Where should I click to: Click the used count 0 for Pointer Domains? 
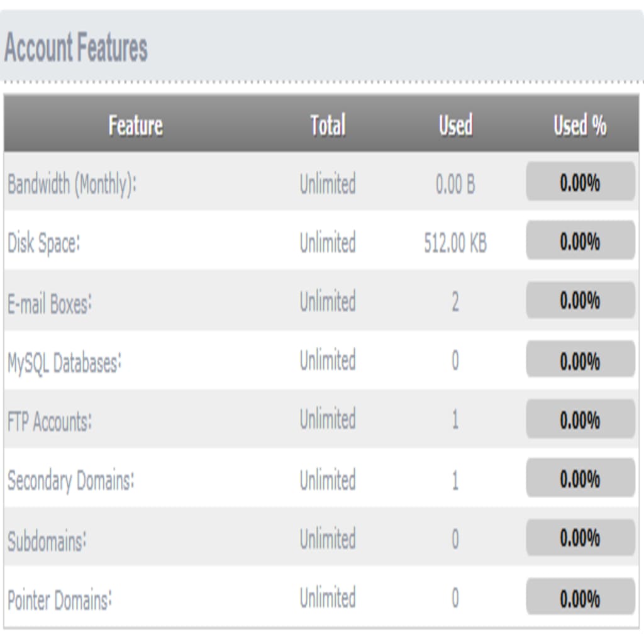pos(455,598)
